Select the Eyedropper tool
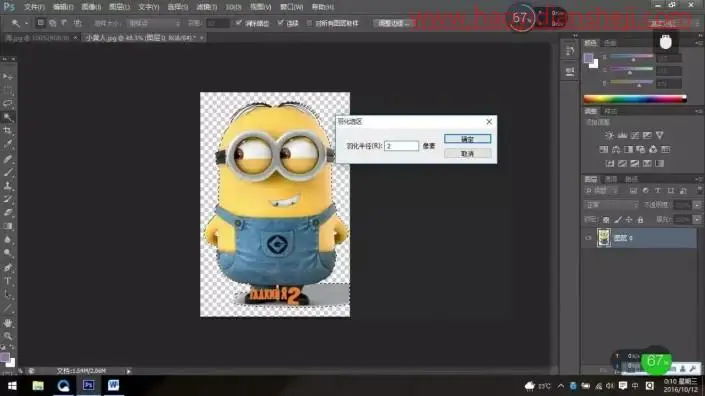 pos(8,144)
